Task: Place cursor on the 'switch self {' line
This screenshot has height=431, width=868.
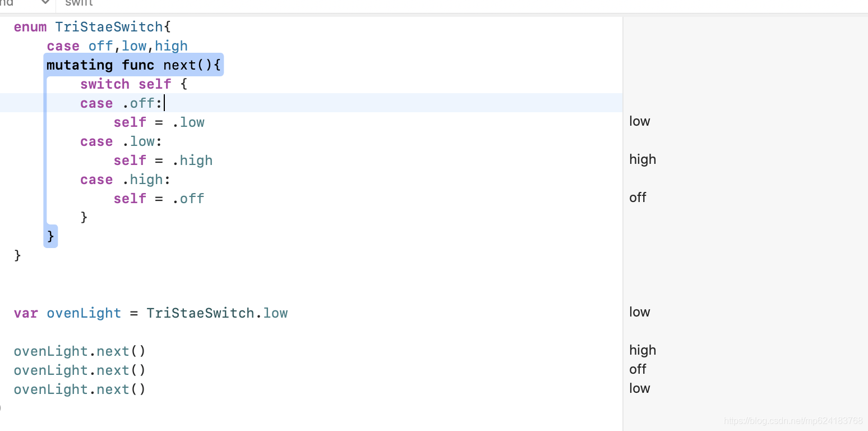Action: pos(133,84)
